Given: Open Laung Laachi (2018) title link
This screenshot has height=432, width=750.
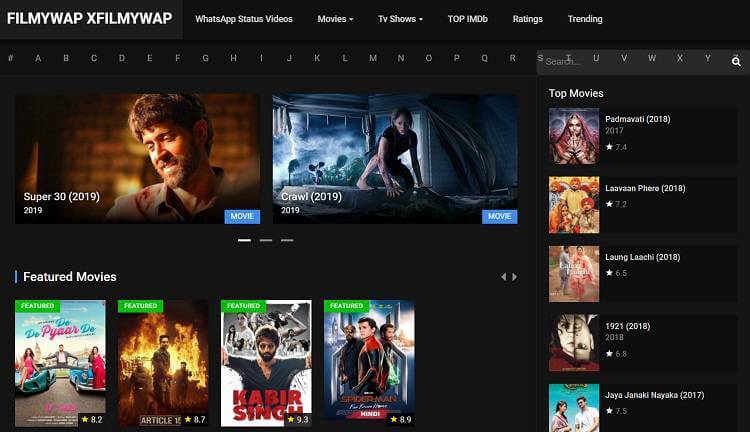Looking at the screenshot, I should [642, 257].
